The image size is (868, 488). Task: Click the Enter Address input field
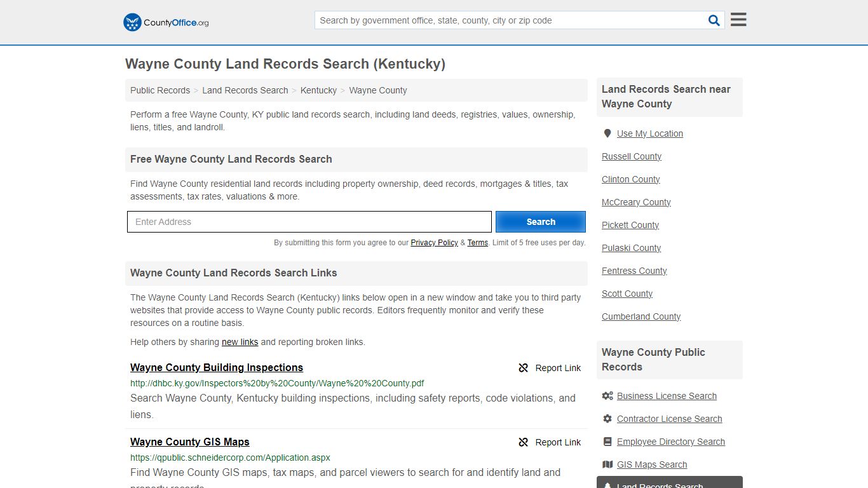(309, 222)
